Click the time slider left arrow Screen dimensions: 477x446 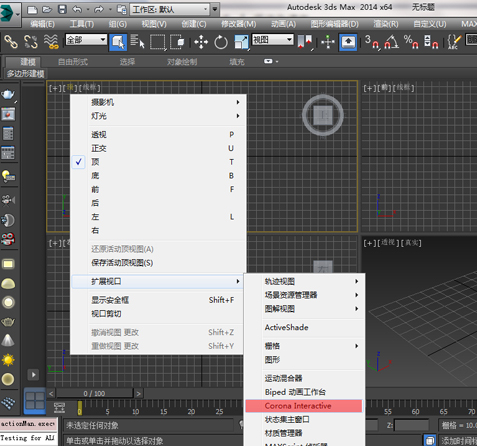click(x=51, y=394)
